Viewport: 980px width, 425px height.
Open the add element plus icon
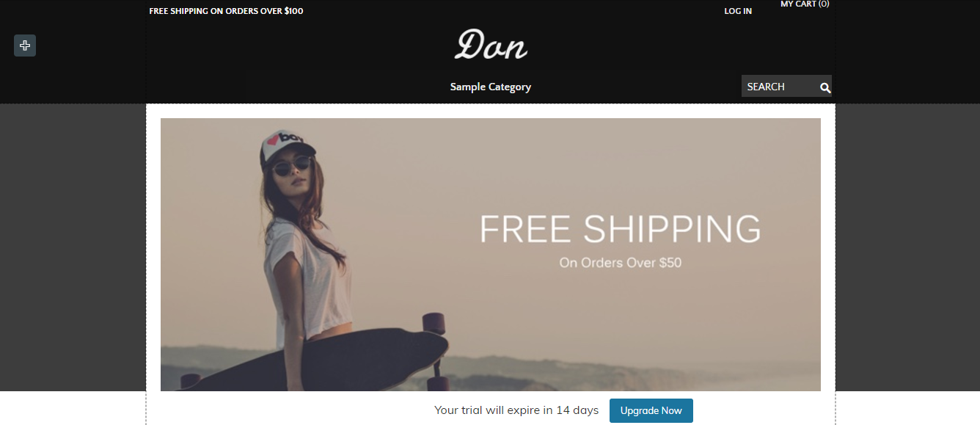[25, 46]
